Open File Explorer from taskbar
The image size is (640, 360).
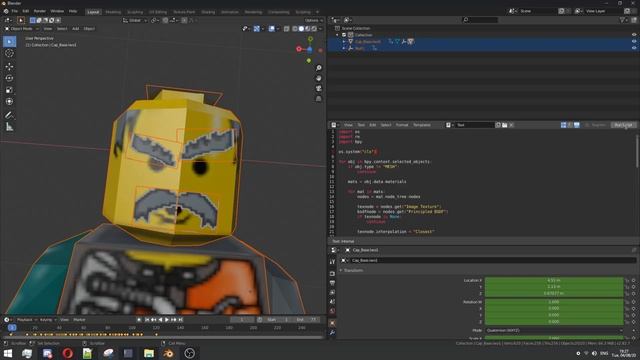click(x=149, y=353)
